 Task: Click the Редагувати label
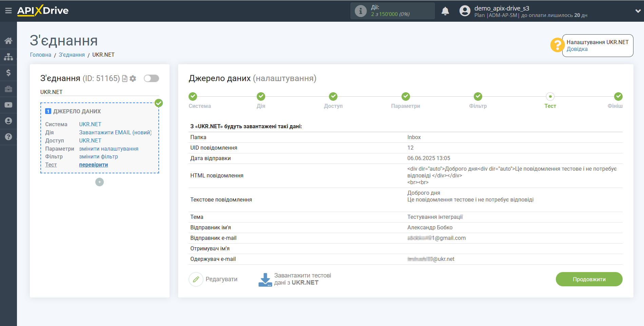click(221, 279)
